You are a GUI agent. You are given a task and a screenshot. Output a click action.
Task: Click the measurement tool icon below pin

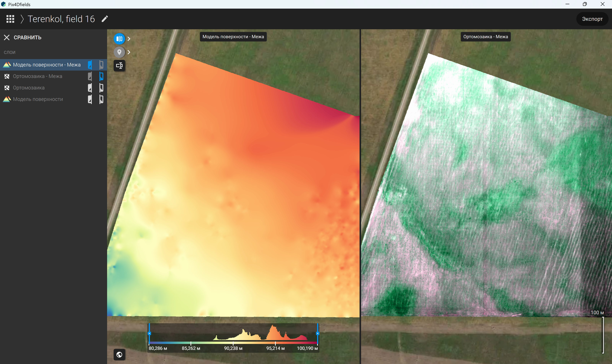point(119,66)
